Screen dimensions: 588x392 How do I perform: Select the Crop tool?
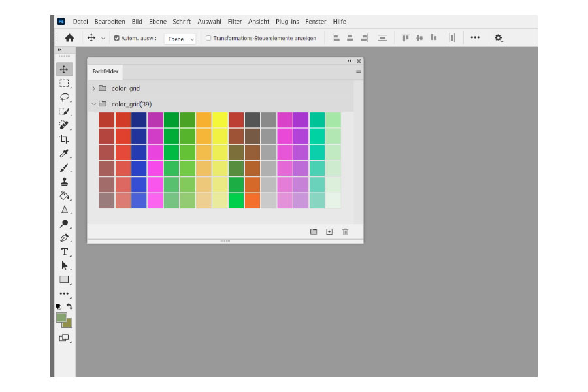coord(64,139)
